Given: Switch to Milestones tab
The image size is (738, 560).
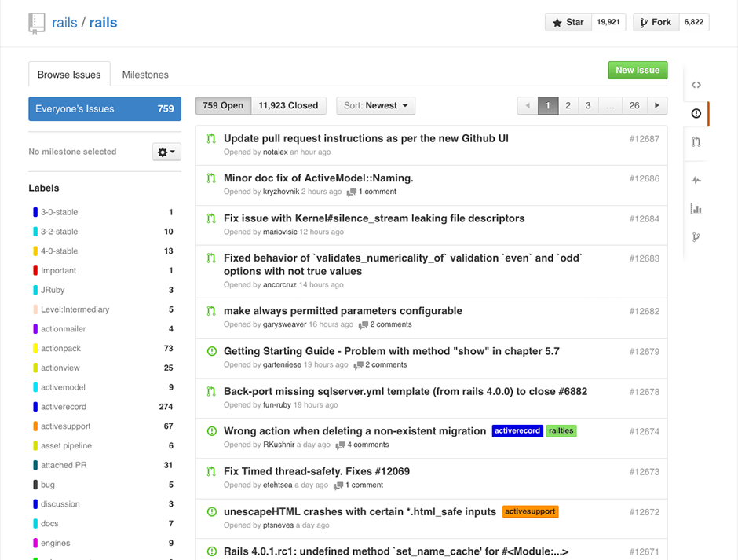Looking at the screenshot, I should tap(145, 75).
